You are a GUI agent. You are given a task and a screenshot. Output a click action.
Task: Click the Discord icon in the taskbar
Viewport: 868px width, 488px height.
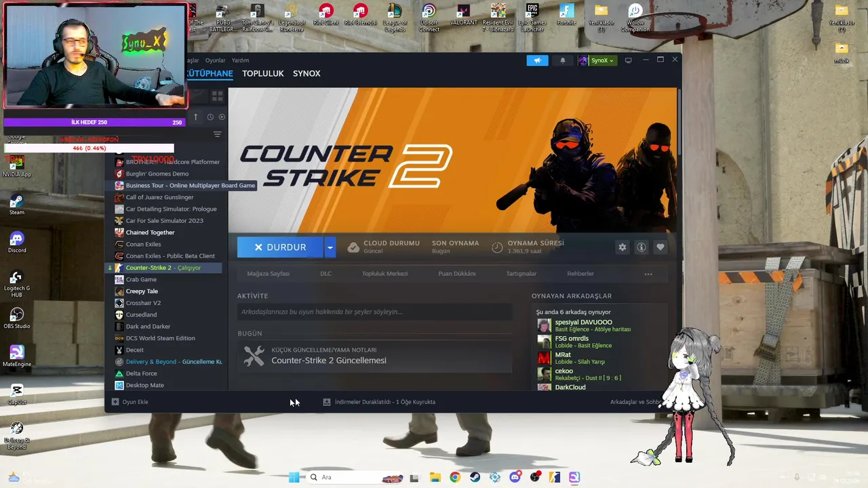(515, 477)
